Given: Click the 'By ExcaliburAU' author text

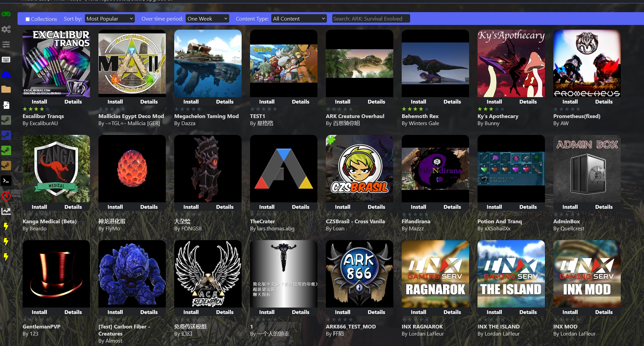Looking at the screenshot, I should click(40, 123).
